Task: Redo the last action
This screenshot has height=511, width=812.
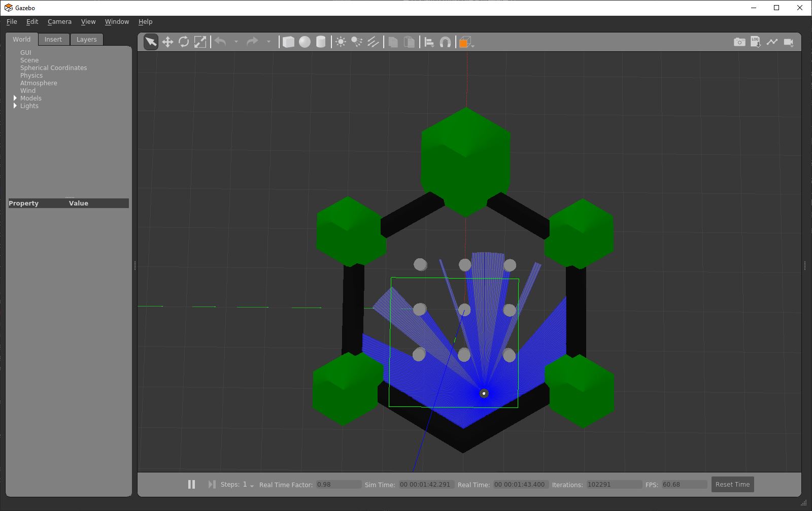Action: (x=252, y=42)
